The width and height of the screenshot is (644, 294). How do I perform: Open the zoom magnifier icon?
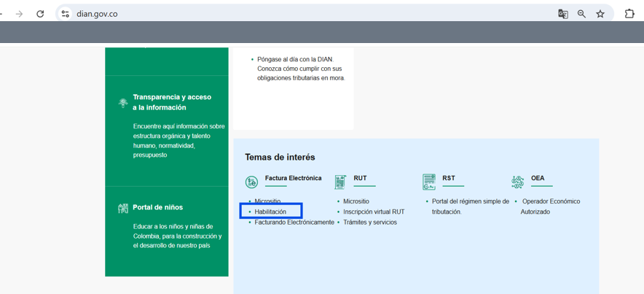point(581,14)
